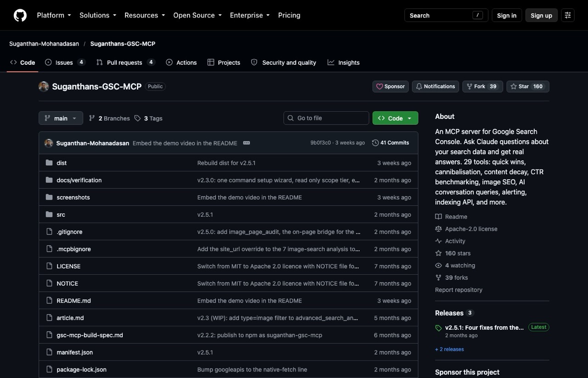Screen dimensions: 588x378
Task: View the 2 Branches link
Action: coord(109,118)
